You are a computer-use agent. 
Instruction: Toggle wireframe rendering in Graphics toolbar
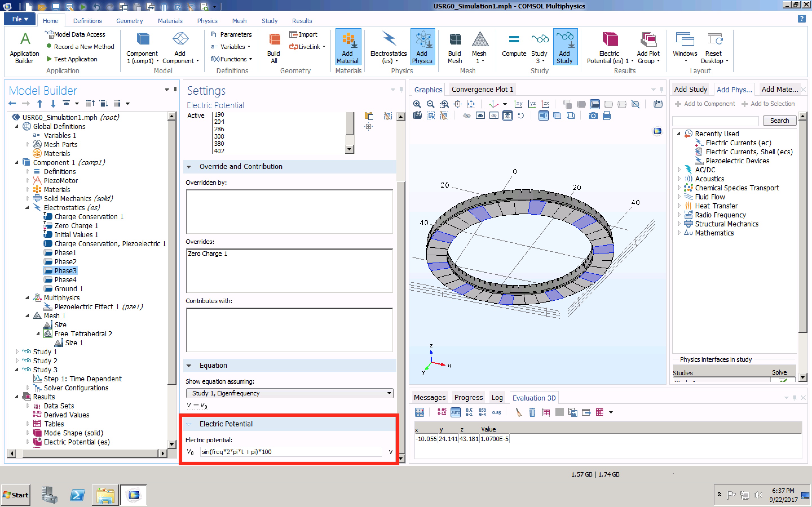coord(570,116)
